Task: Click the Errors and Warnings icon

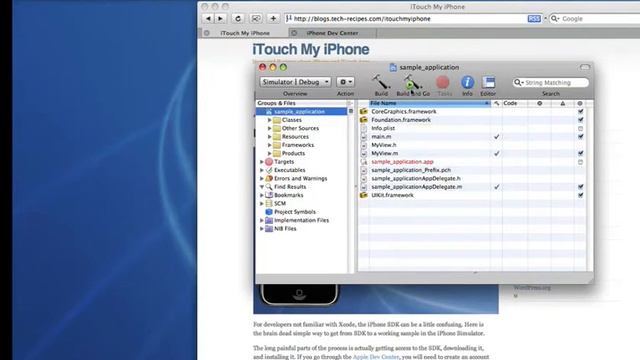Action: pyautogui.click(x=269, y=178)
